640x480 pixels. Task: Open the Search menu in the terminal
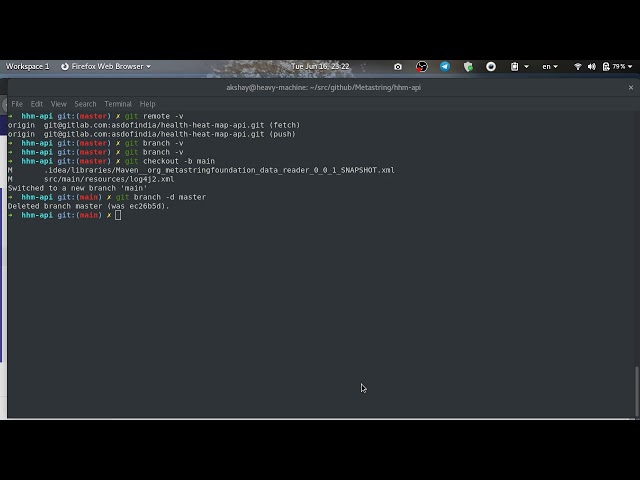85,104
